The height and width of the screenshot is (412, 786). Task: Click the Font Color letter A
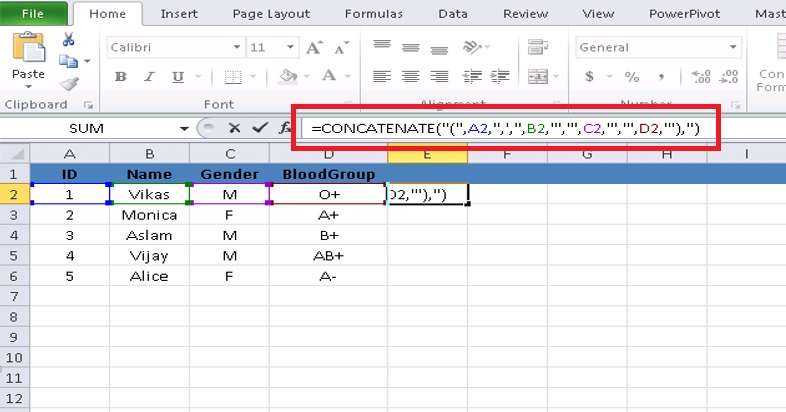coord(329,76)
